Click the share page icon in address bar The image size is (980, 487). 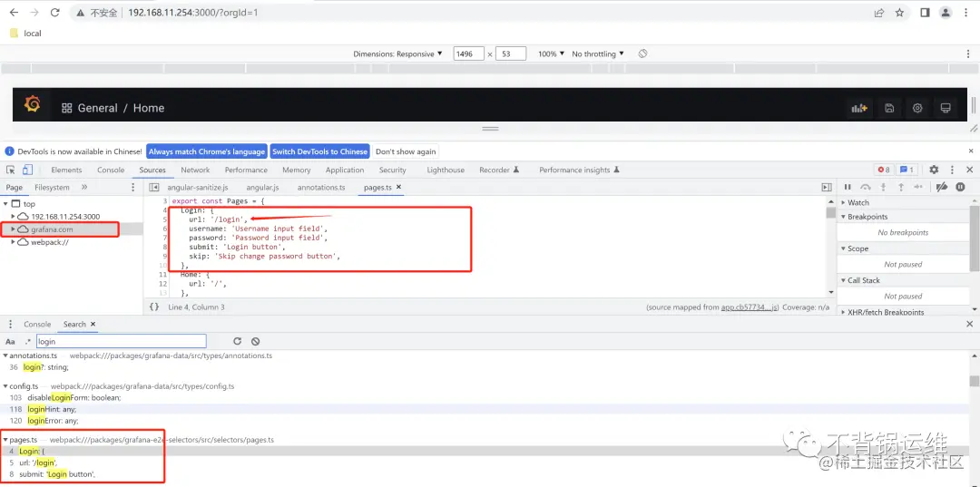click(878, 13)
